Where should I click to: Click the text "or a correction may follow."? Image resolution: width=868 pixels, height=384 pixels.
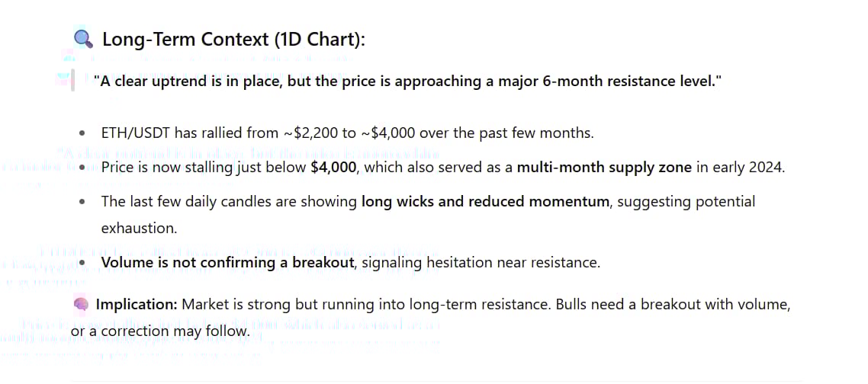point(160,331)
